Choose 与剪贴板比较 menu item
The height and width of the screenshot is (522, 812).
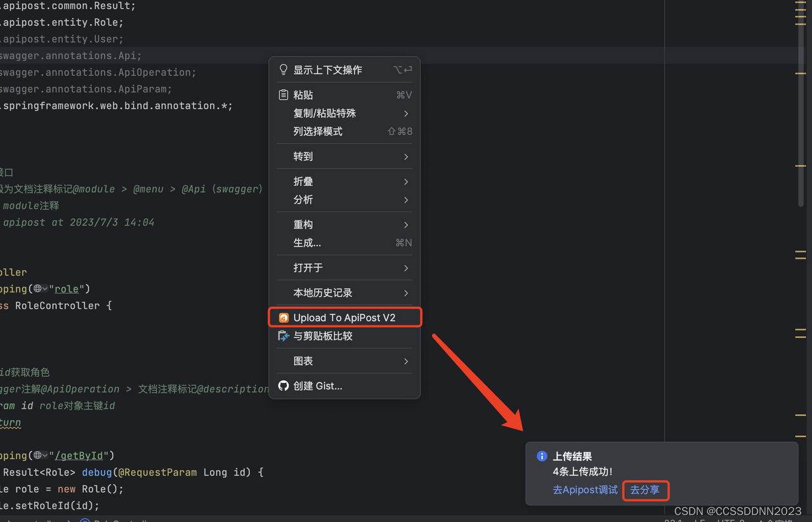344,336
